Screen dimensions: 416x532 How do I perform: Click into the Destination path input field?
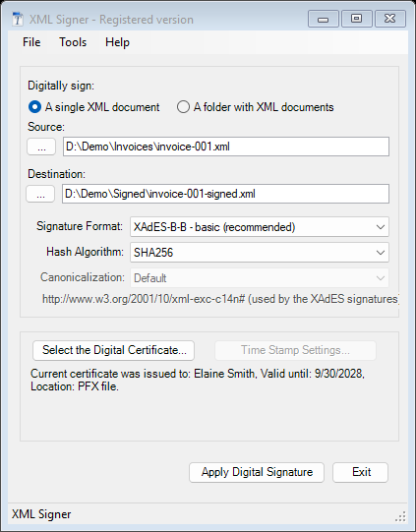(x=225, y=194)
